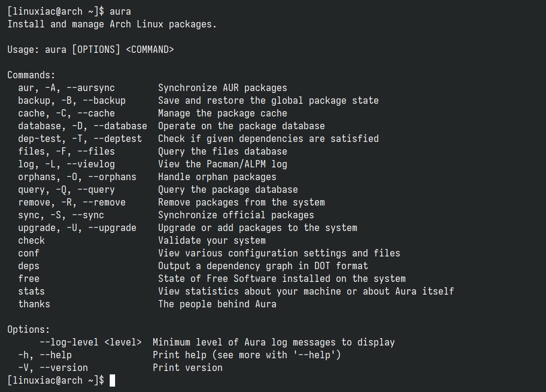Select the 'remove, -R, --remove' entry
The height and width of the screenshot is (392, 546).
[71, 202]
